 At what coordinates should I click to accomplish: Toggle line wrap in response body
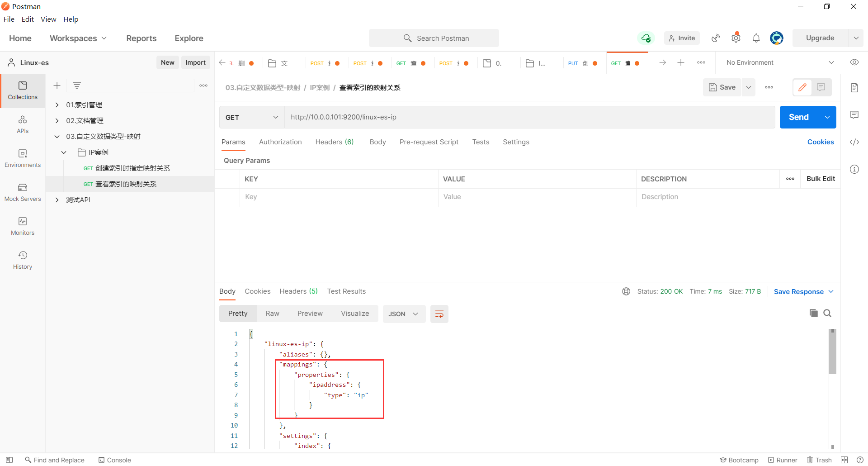click(x=439, y=314)
